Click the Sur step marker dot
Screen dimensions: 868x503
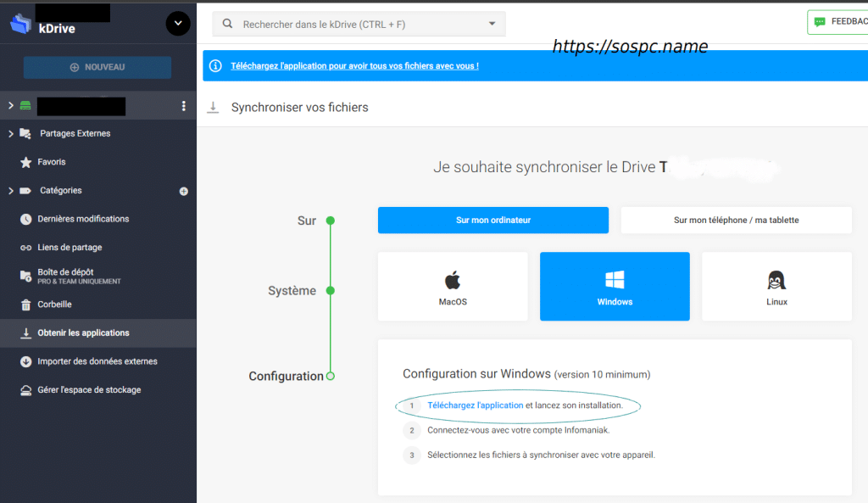tap(331, 221)
